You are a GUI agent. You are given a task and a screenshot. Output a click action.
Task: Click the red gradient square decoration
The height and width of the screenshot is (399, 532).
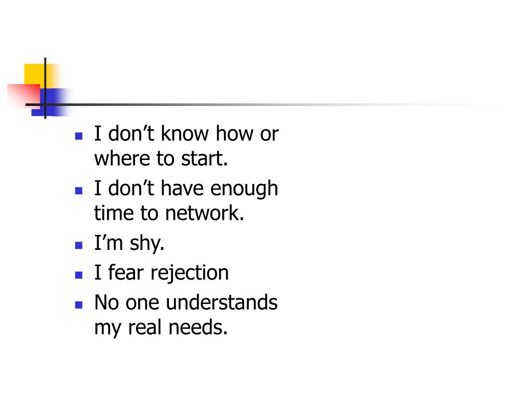point(23,96)
